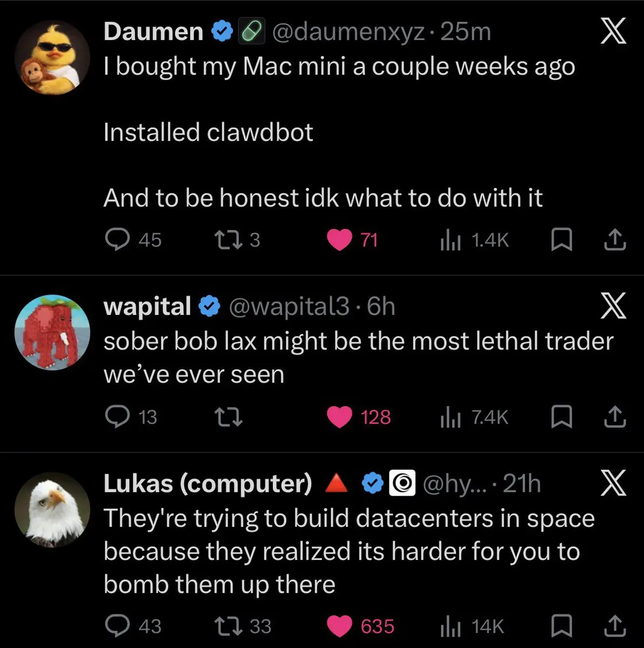The image size is (644, 648).
Task: Retweet Daumen's clawdbot tweet
Action: [x=238, y=240]
